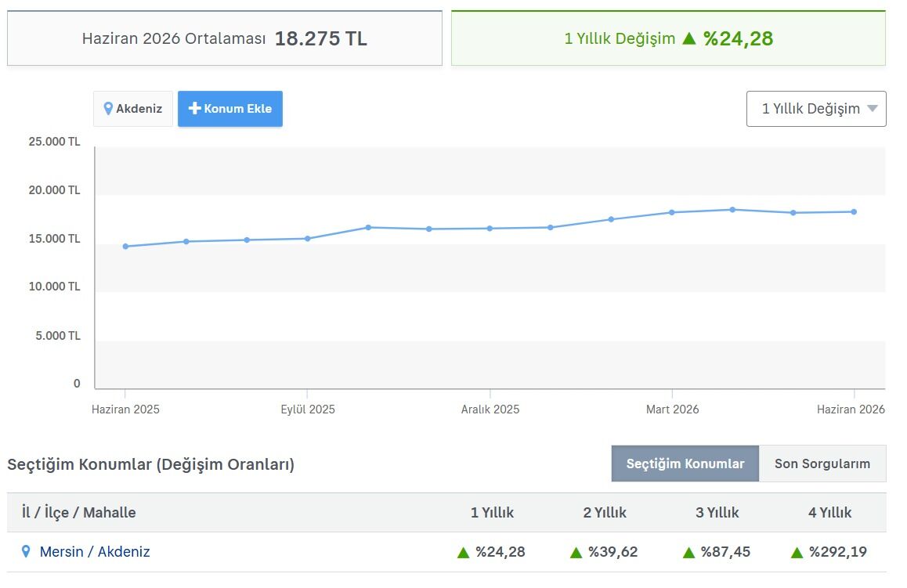Click the green up arrow beside %24,28 header
The image size is (907, 588).
(x=689, y=38)
